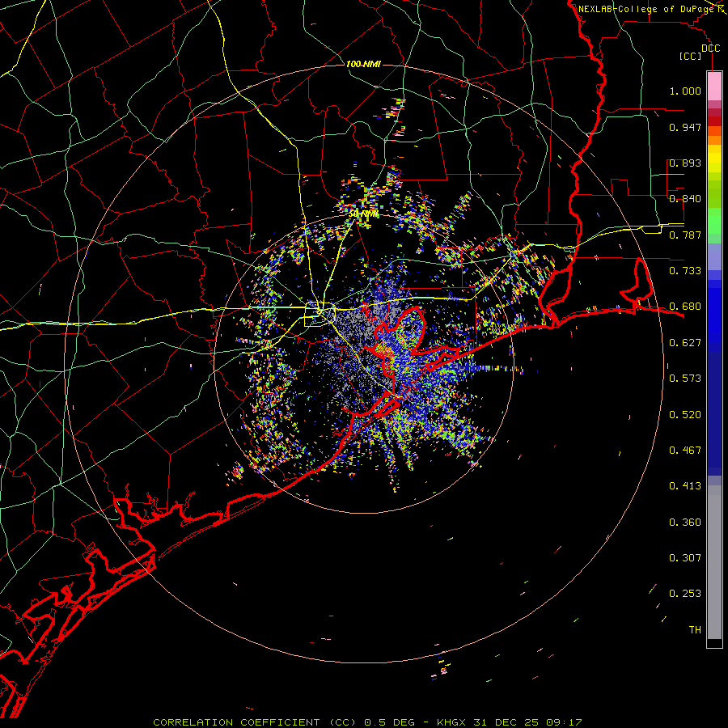Pick the bright green color bar segment
The width and height of the screenshot is (728, 728).
point(714,221)
